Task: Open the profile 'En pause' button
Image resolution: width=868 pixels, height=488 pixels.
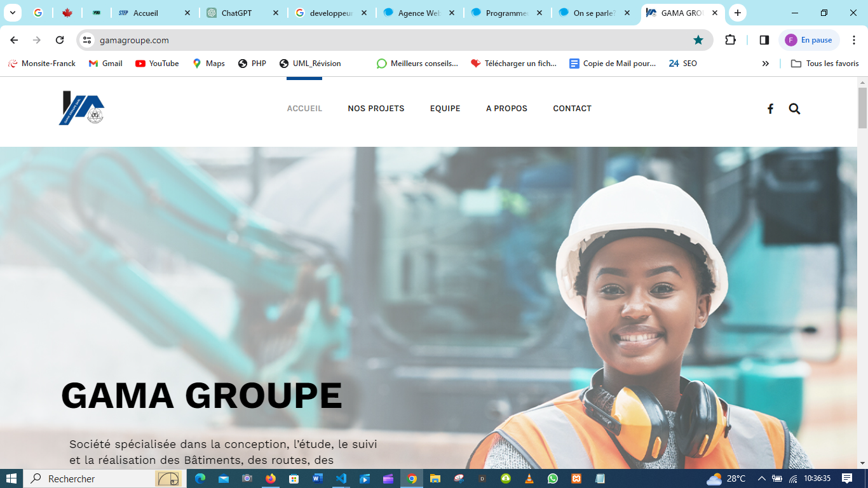Action: click(x=809, y=40)
